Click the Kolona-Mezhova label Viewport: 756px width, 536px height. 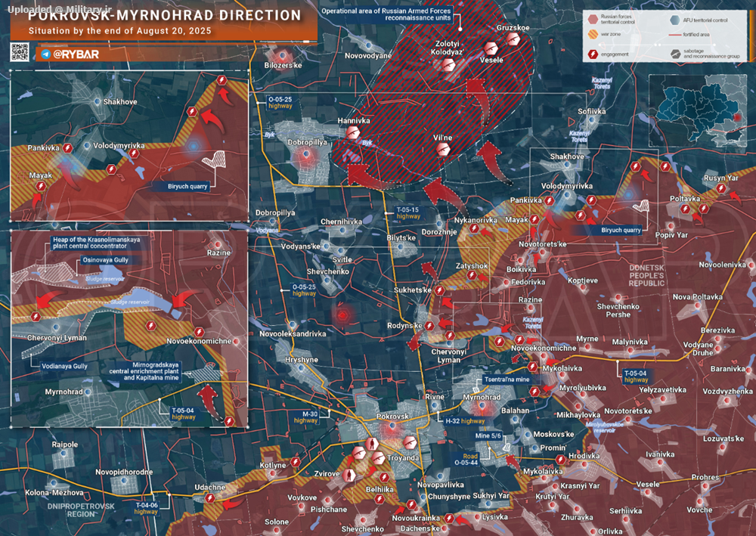click(54, 493)
